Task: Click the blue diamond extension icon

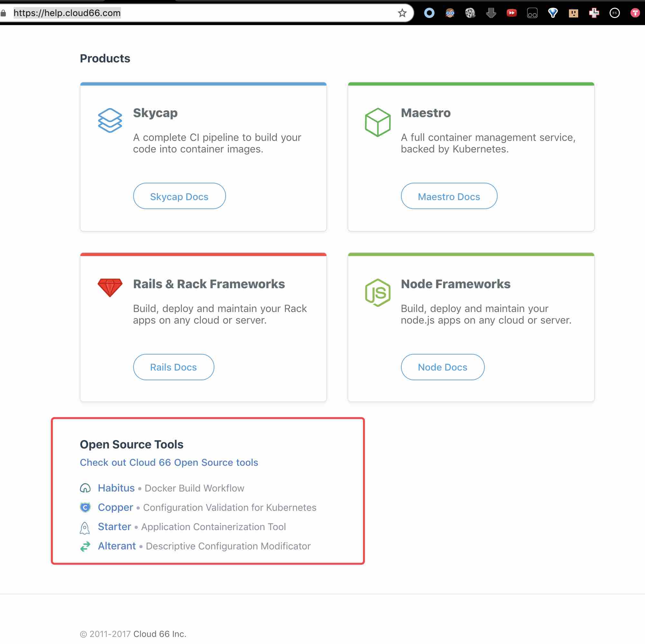Action: coord(553,13)
